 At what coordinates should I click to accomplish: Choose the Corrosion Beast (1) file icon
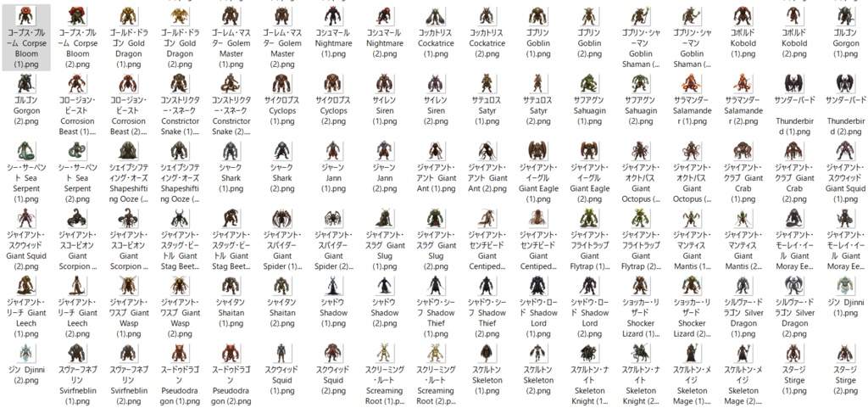(x=77, y=83)
